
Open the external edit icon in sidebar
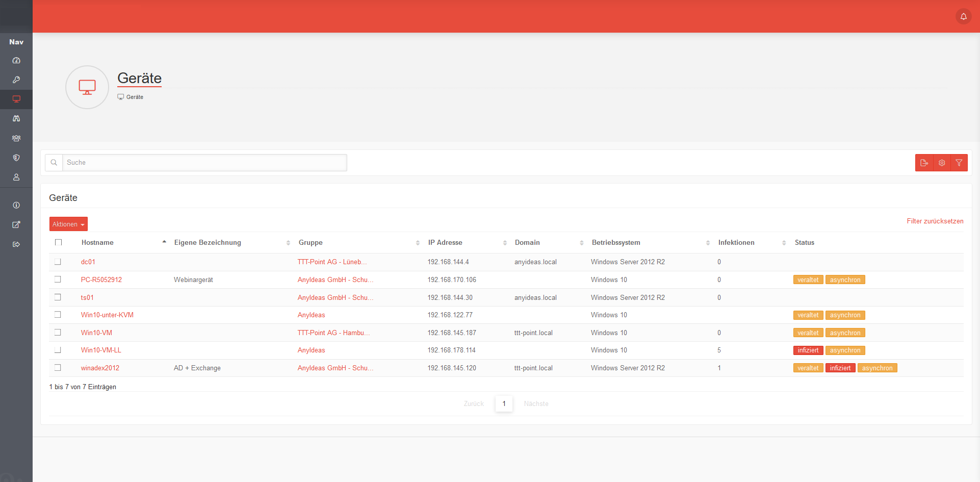pos(16,224)
